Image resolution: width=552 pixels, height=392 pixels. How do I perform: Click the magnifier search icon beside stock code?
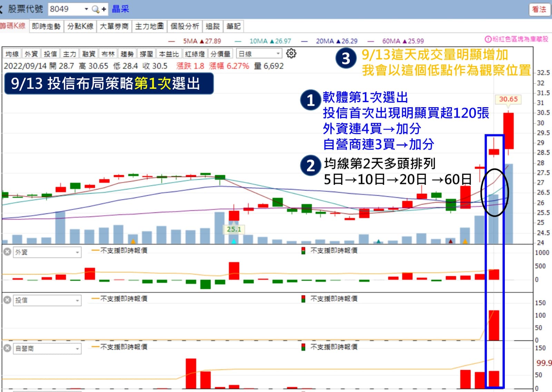click(x=96, y=9)
